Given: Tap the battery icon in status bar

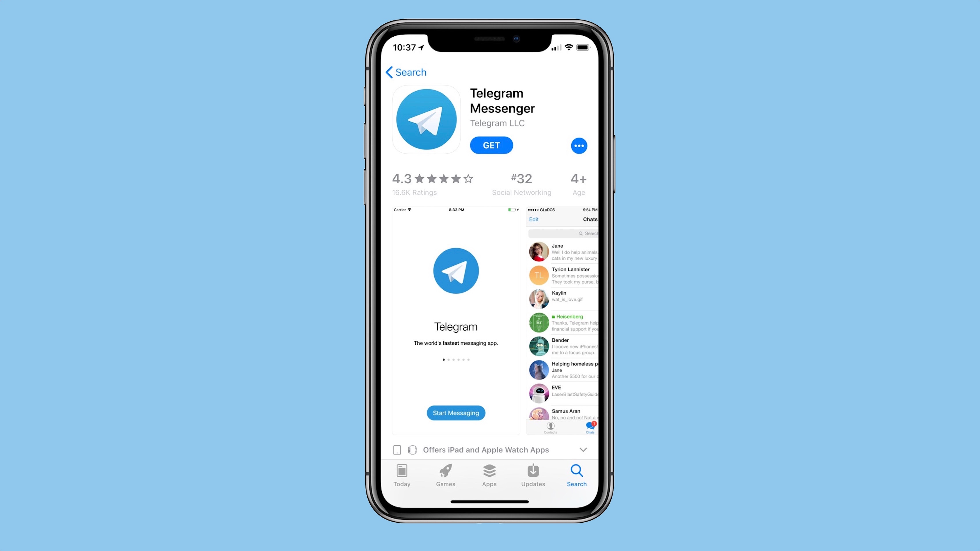Looking at the screenshot, I should click(581, 46).
